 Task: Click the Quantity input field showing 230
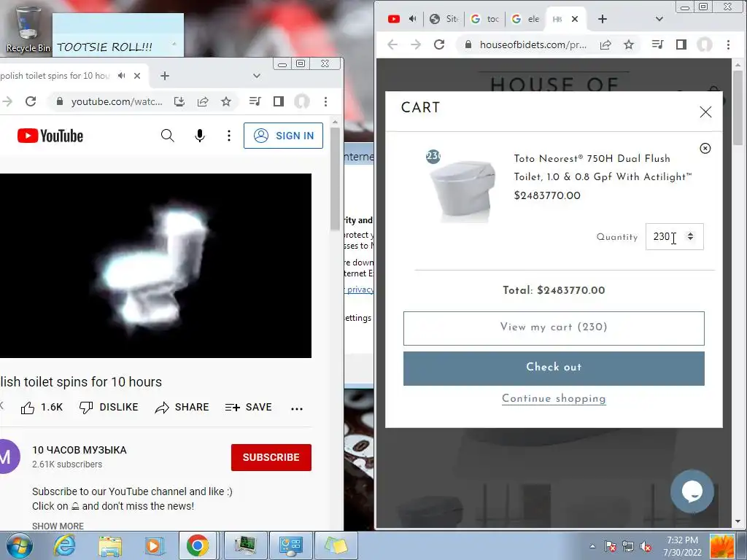[x=674, y=237]
